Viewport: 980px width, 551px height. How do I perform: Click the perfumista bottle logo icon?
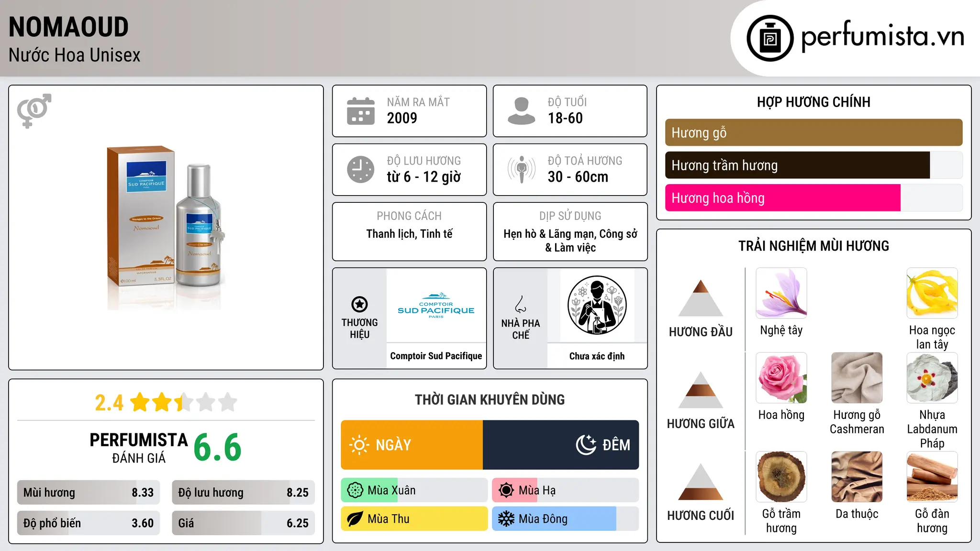point(770,38)
